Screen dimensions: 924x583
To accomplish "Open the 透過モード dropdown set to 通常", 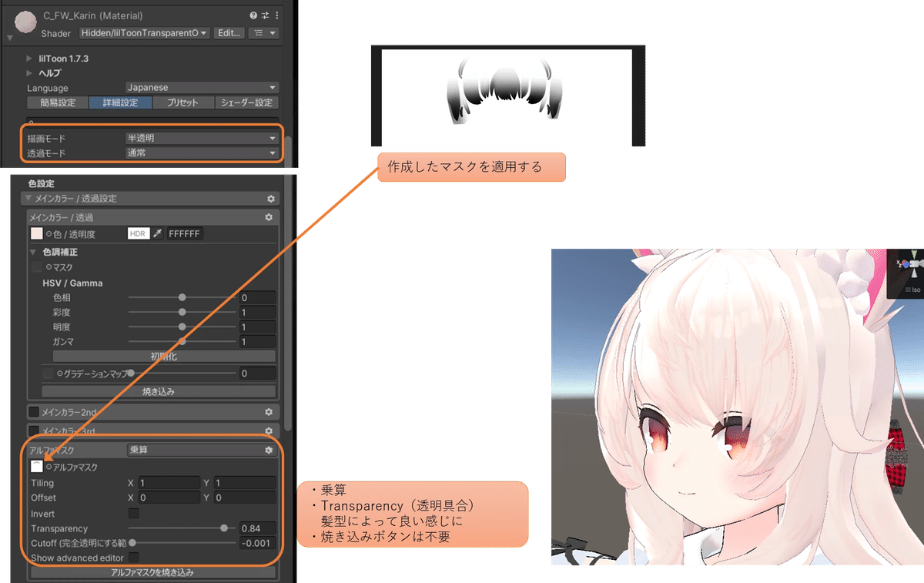I will pos(202,153).
